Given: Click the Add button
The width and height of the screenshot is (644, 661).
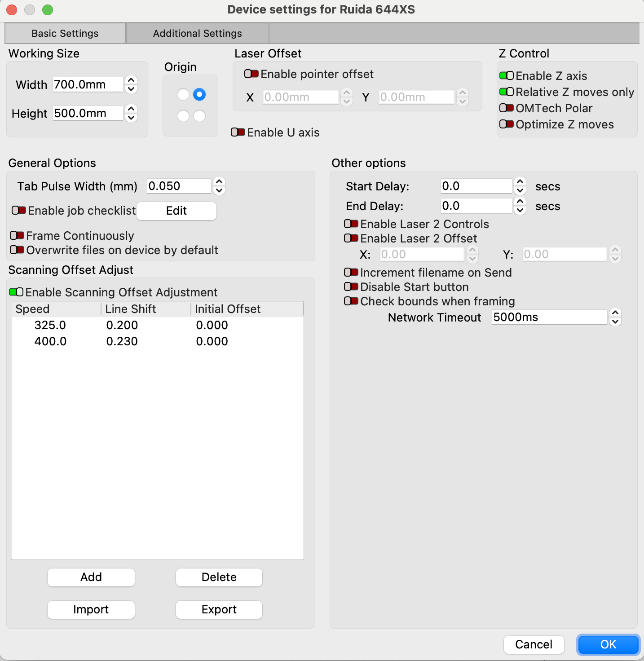Looking at the screenshot, I should 91,577.
